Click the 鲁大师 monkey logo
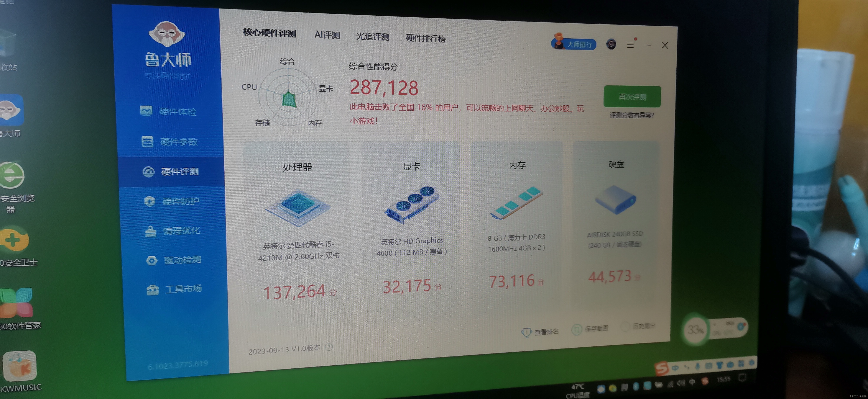This screenshot has width=868, height=399. (x=167, y=34)
